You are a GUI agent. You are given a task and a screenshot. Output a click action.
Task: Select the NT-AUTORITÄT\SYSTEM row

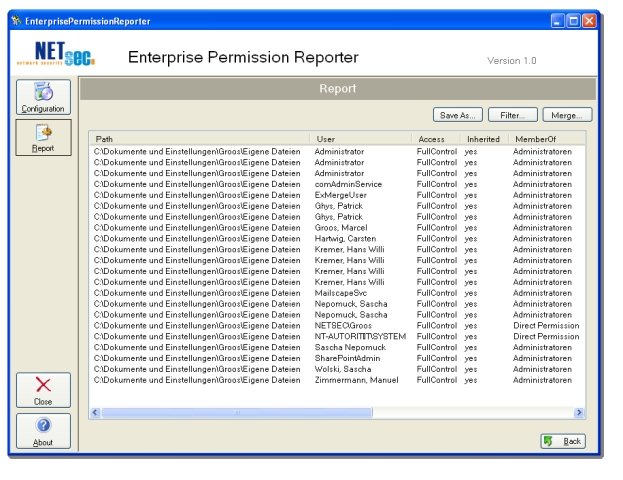(337, 337)
